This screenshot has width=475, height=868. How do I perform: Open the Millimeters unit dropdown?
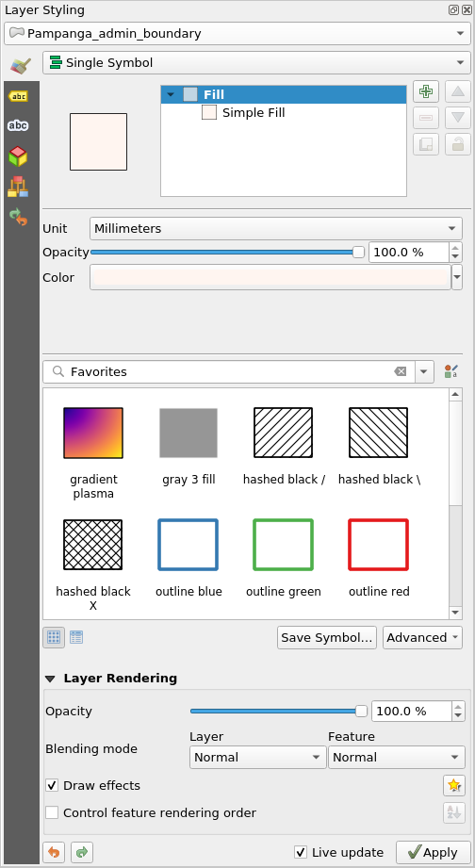pyautogui.click(x=276, y=228)
